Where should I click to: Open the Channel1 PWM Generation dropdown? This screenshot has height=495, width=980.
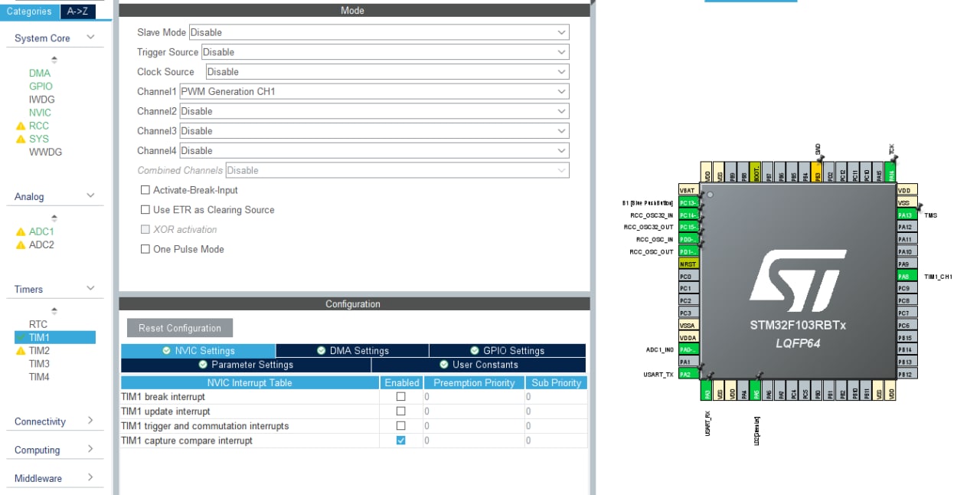pyautogui.click(x=374, y=91)
